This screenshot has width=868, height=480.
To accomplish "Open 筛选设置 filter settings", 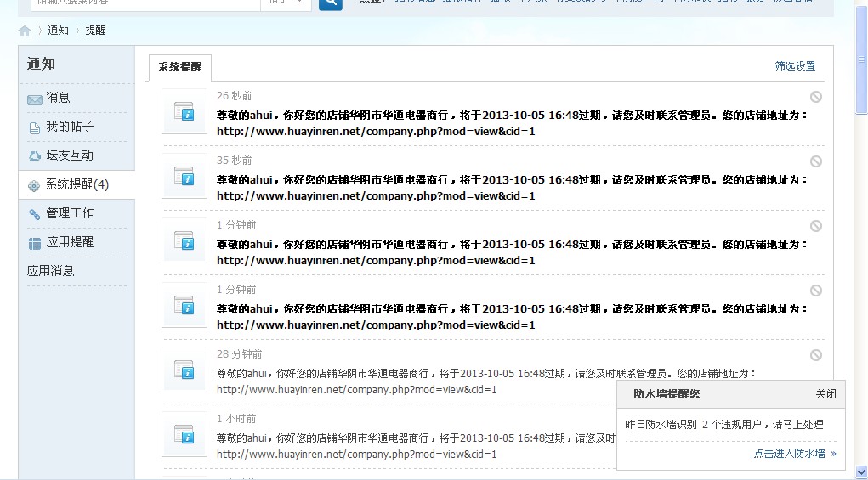I will (x=795, y=66).
